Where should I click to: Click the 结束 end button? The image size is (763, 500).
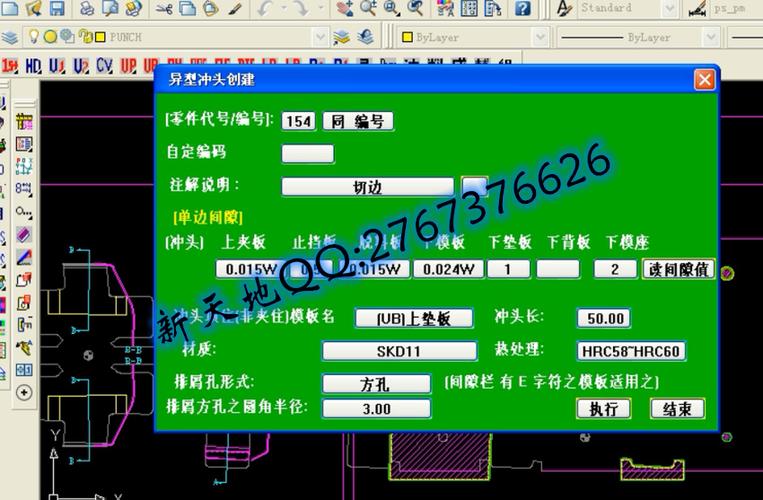tap(677, 409)
